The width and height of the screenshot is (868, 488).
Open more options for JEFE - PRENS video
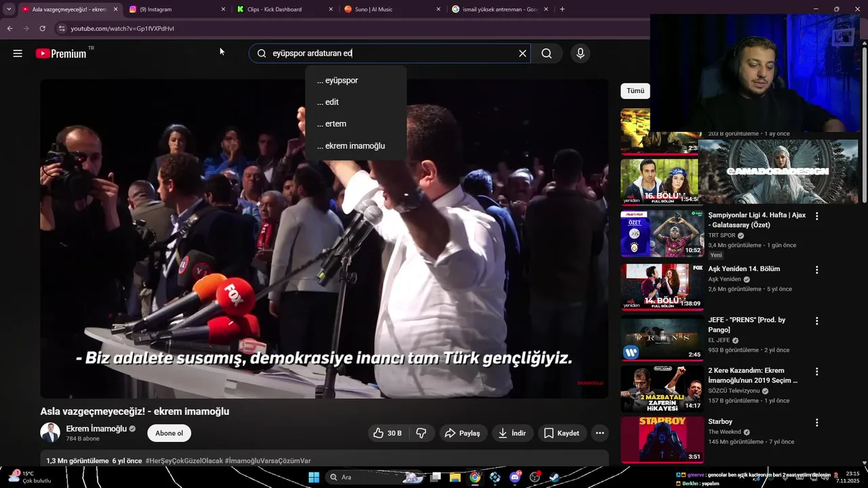(816, 321)
